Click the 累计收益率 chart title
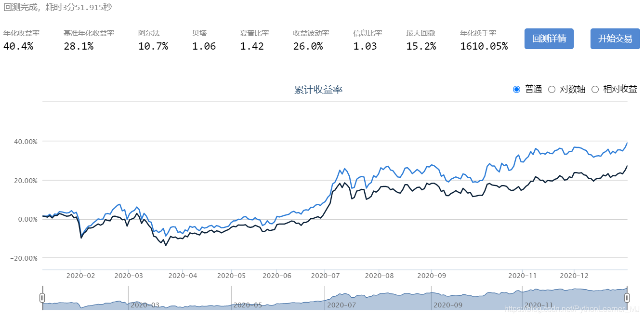The height and width of the screenshot is (318, 644). coord(318,90)
